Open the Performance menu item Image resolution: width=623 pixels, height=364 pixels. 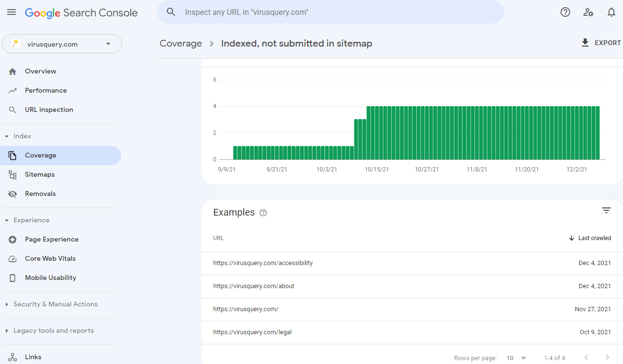[61, 90]
